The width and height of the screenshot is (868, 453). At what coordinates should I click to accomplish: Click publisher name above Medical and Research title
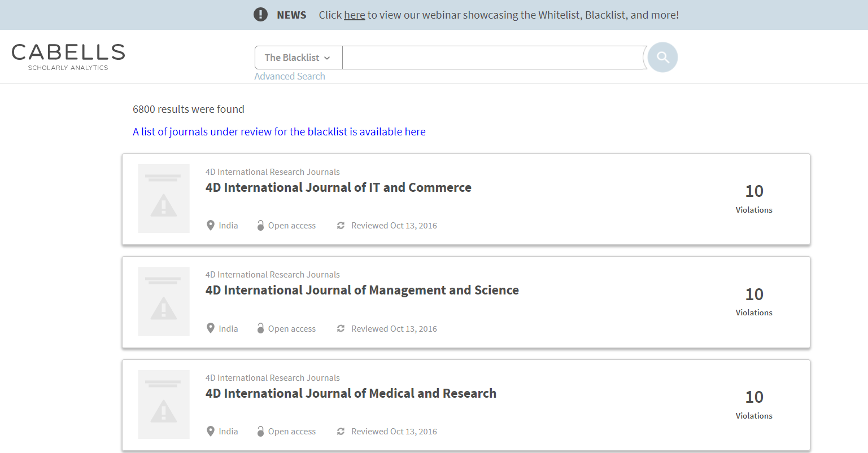pos(273,378)
